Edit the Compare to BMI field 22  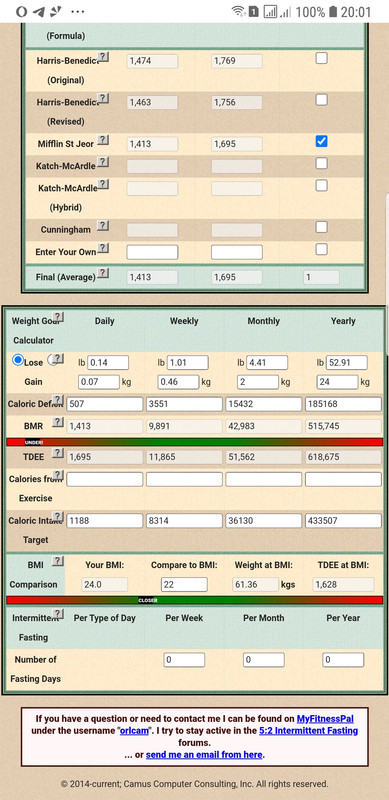pyautogui.click(x=184, y=585)
